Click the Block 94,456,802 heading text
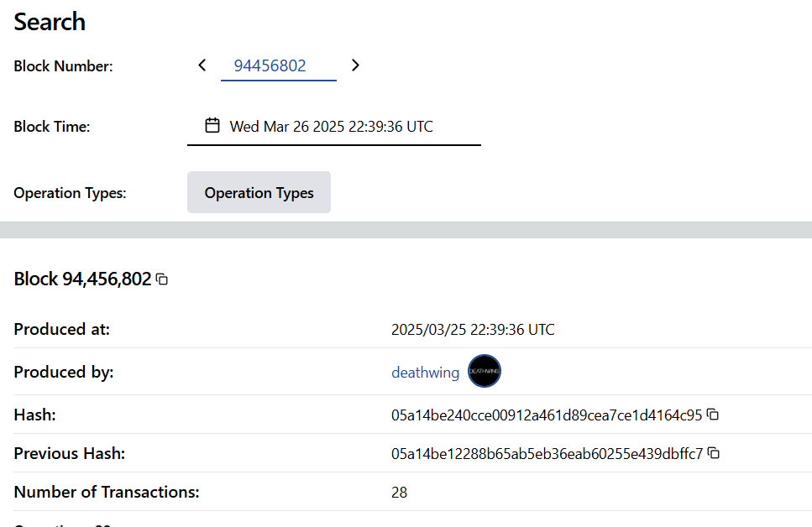 82,279
